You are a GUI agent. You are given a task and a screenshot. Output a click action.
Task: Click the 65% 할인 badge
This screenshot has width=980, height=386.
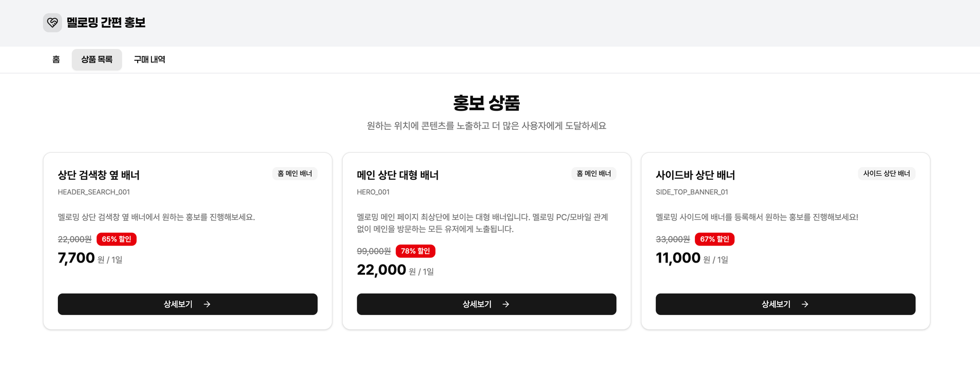117,239
